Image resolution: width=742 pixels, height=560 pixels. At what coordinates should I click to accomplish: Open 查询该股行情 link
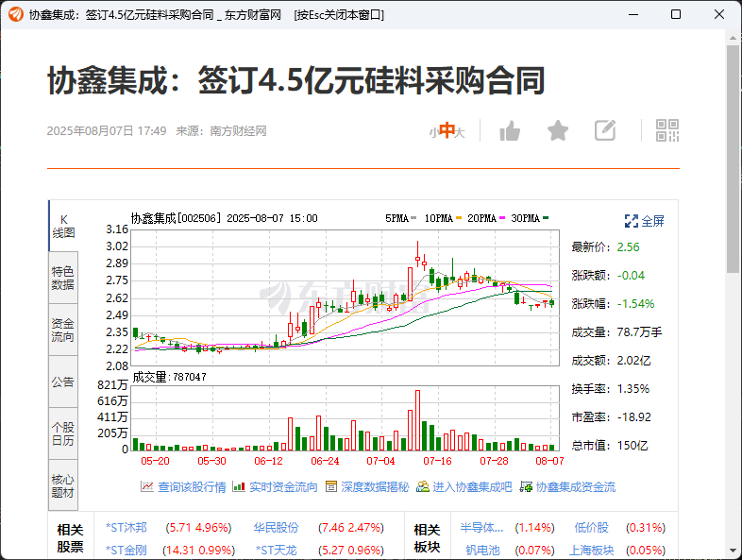(192, 486)
